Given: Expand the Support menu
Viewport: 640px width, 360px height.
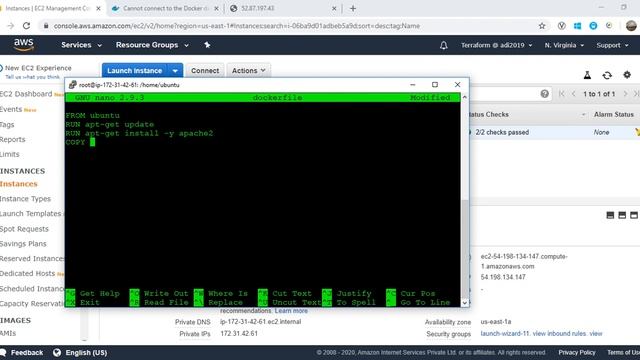Looking at the screenshot, I should 612,45.
